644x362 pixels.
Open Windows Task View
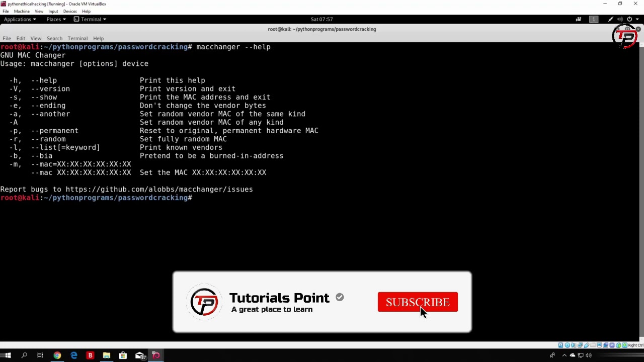(x=40, y=355)
